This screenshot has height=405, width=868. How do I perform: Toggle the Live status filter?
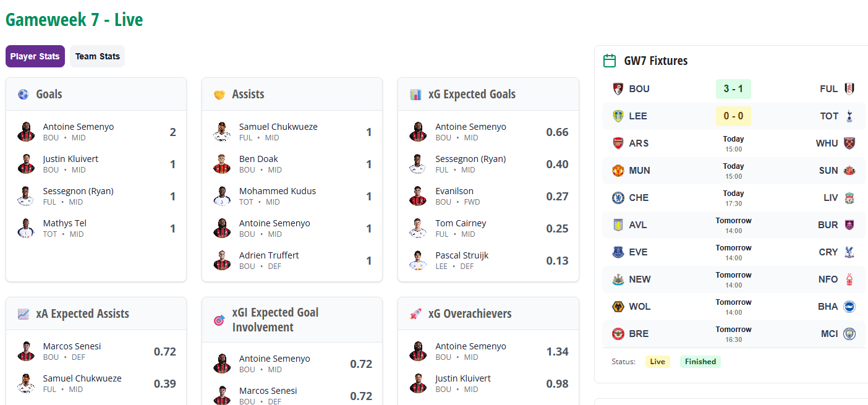tap(657, 361)
